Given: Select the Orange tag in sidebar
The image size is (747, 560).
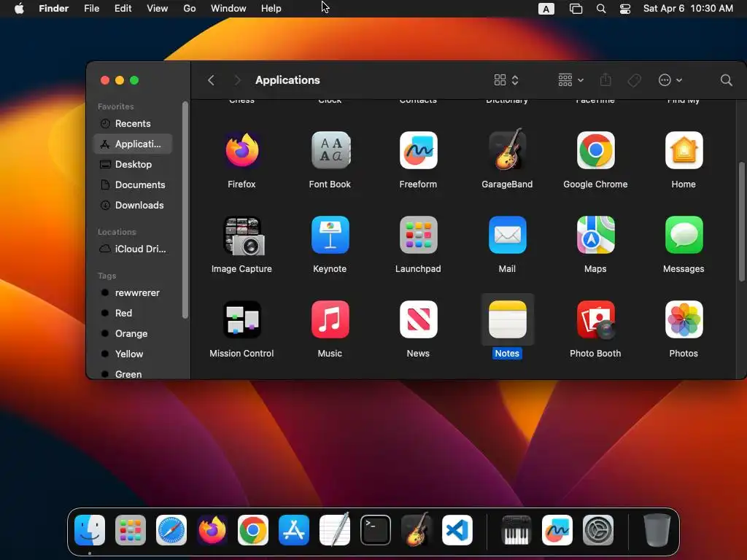Looking at the screenshot, I should (133, 334).
